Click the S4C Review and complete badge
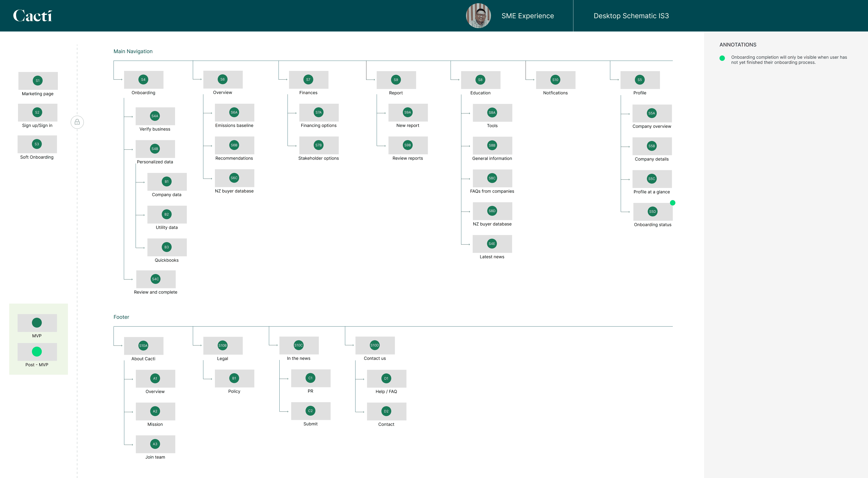Screen dimensions: 868x478 pyautogui.click(x=156, y=279)
